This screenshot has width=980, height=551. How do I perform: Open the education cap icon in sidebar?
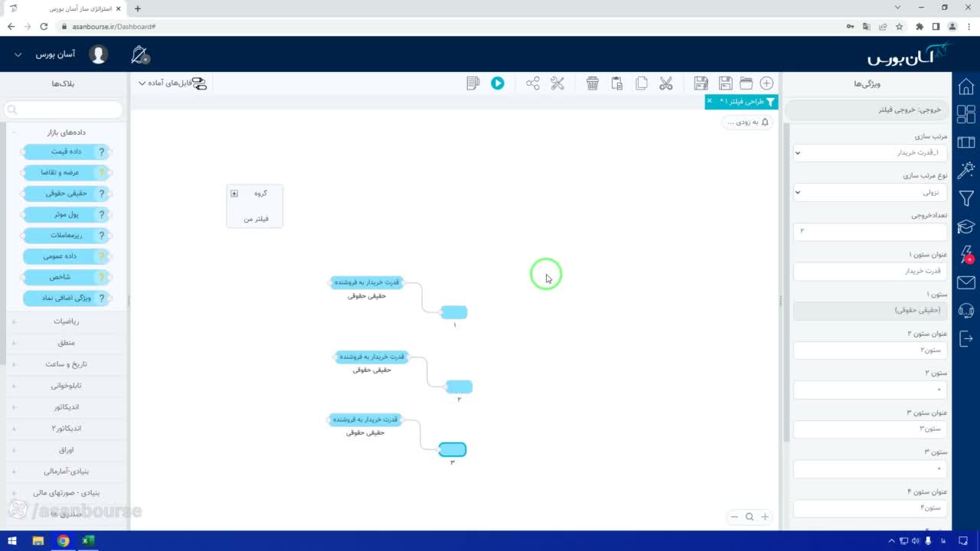[966, 227]
